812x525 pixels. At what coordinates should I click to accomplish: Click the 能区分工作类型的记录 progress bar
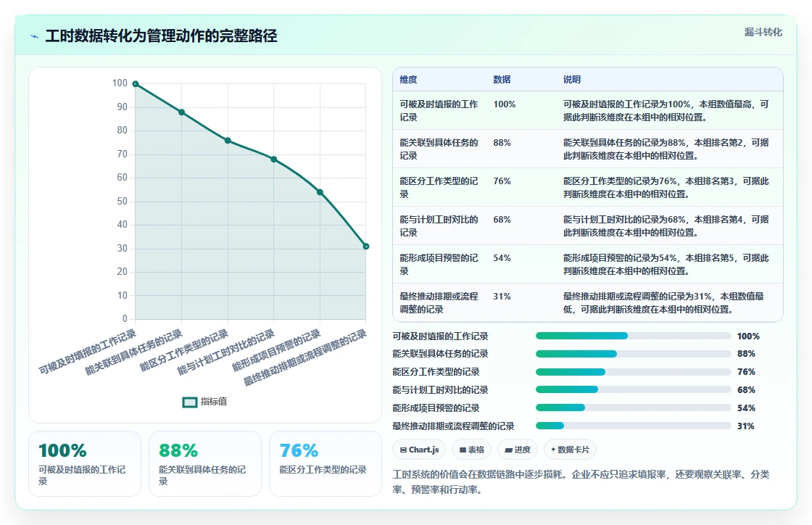(x=634, y=372)
